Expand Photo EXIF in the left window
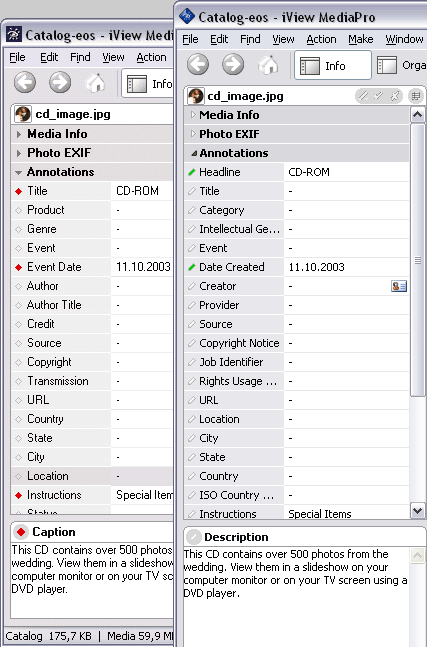427x647 pixels. pos(19,153)
